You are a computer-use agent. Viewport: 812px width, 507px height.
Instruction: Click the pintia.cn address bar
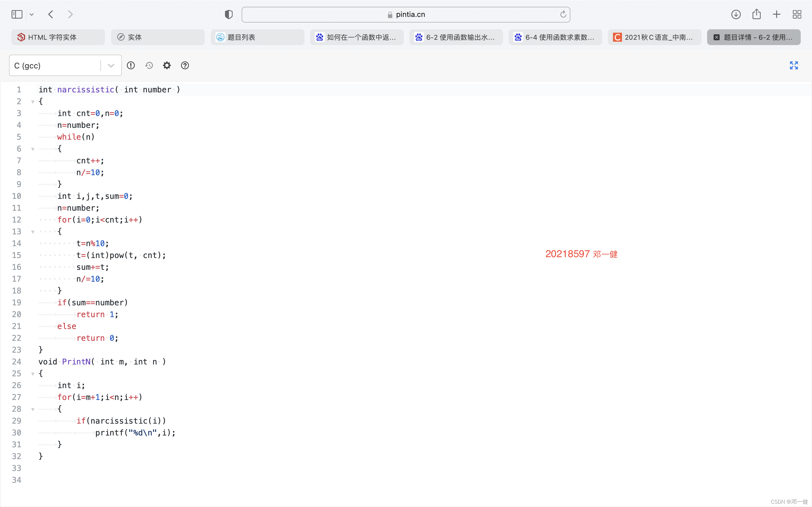point(406,14)
